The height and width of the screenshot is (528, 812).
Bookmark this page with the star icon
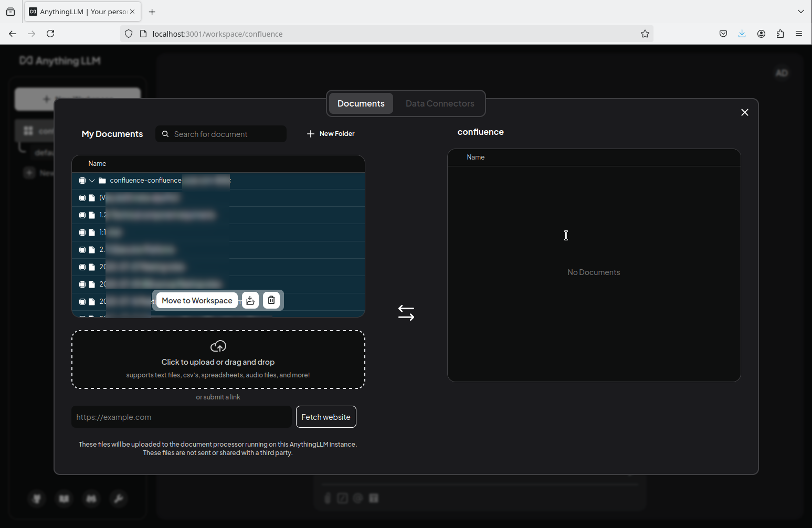(x=645, y=34)
